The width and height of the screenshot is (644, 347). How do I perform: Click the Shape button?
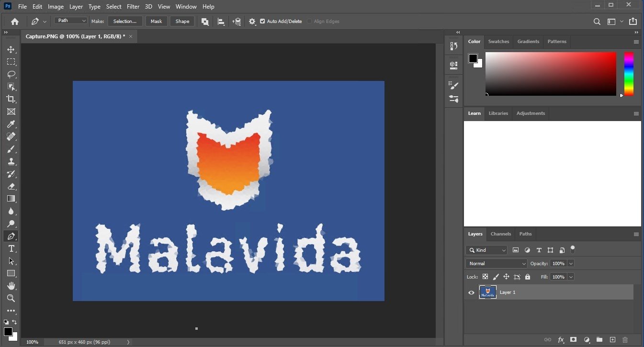pyautogui.click(x=182, y=21)
